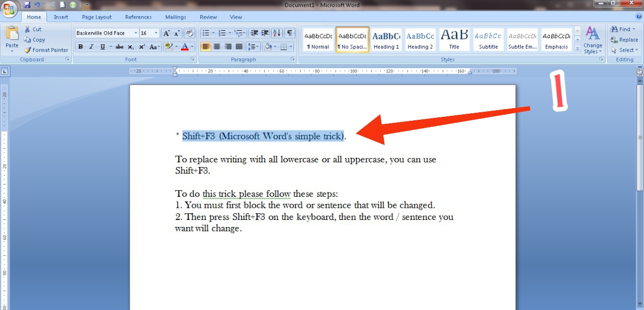Toggle Superscript formatting
Screen dimensions: 644x310
coord(141,47)
